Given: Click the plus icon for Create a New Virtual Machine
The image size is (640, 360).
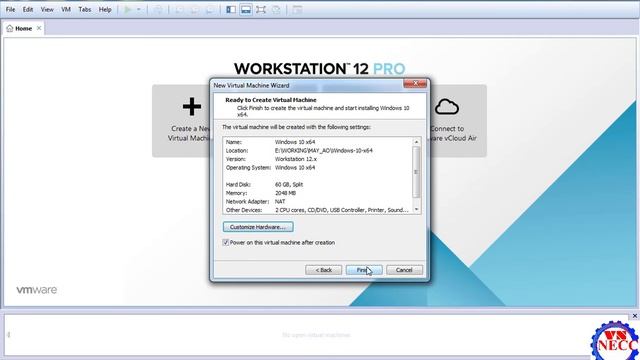Looking at the screenshot, I should tap(191, 107).
